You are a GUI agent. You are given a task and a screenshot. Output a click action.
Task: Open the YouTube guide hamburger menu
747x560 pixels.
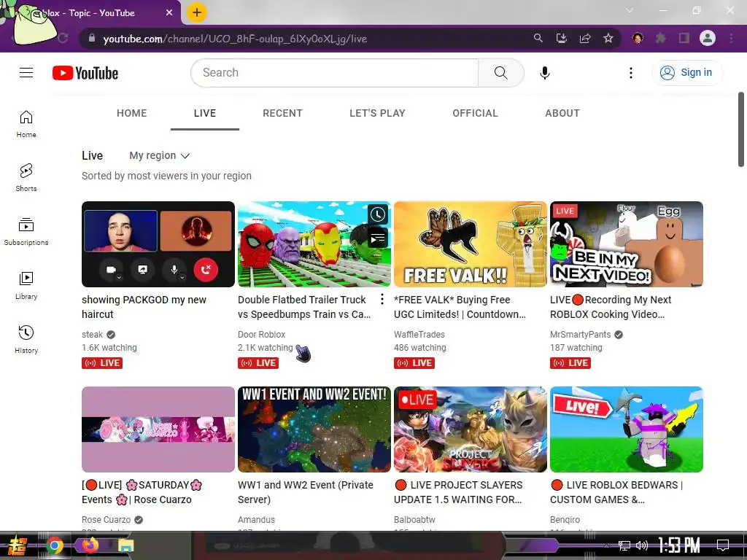point(26,72)
